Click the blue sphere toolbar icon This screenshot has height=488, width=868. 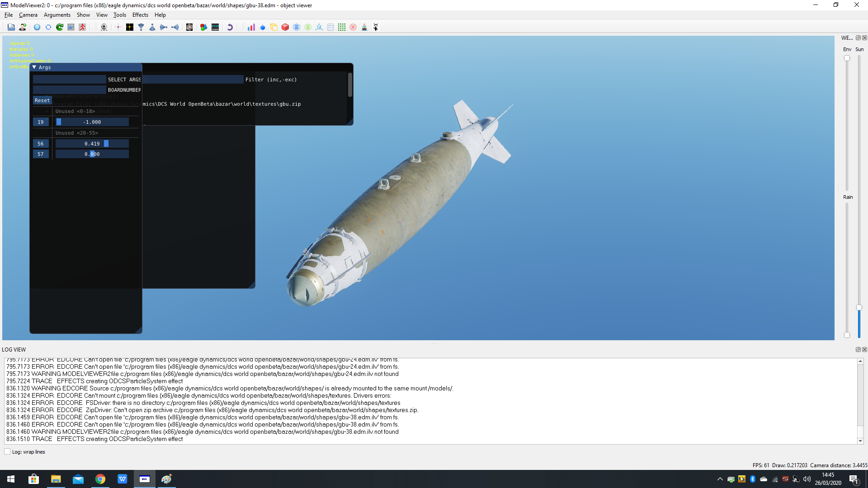(37, 27)
